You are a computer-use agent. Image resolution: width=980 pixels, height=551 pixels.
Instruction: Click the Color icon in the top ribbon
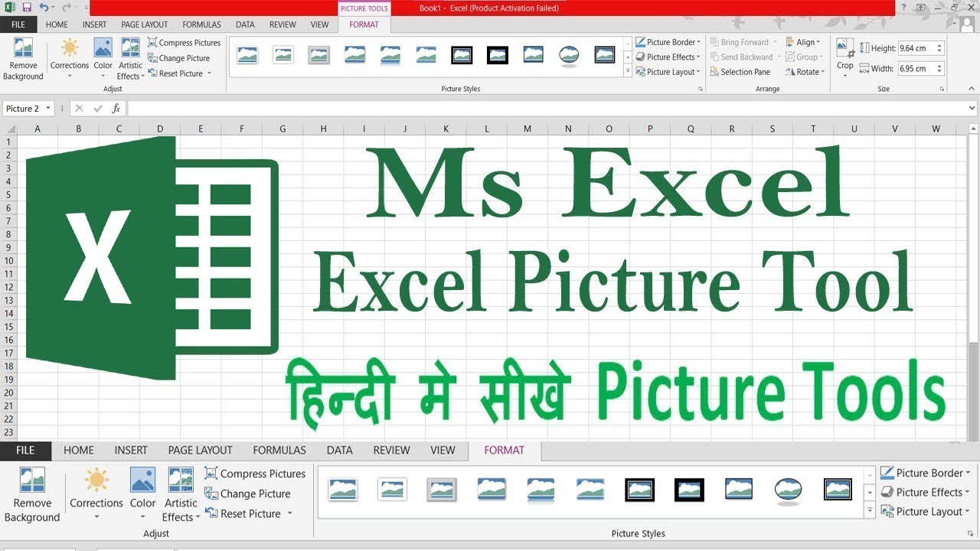pyautogui.click(x=103, y=48)
